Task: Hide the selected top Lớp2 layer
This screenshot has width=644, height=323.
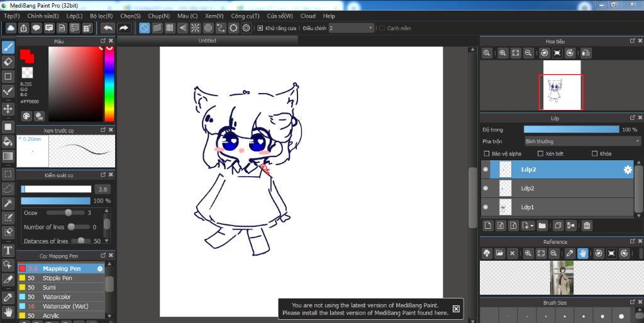Action: [486, 170]
